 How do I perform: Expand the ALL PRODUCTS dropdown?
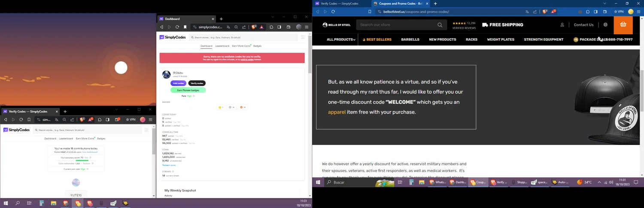(341, 39)
